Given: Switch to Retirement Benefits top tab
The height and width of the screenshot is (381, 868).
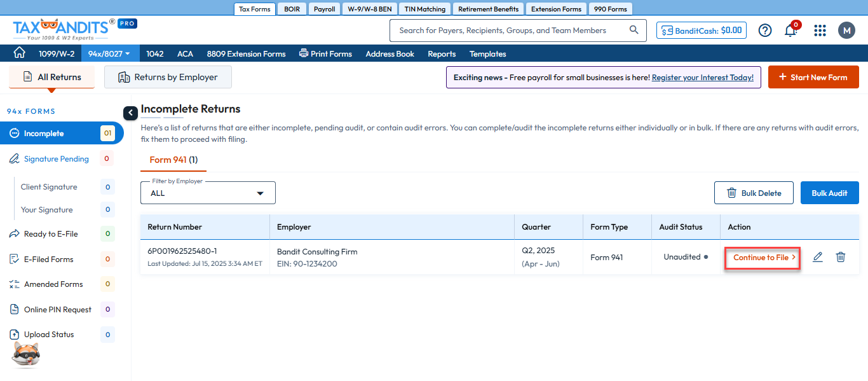Looking at the screenshot, I should pos(489,9).
